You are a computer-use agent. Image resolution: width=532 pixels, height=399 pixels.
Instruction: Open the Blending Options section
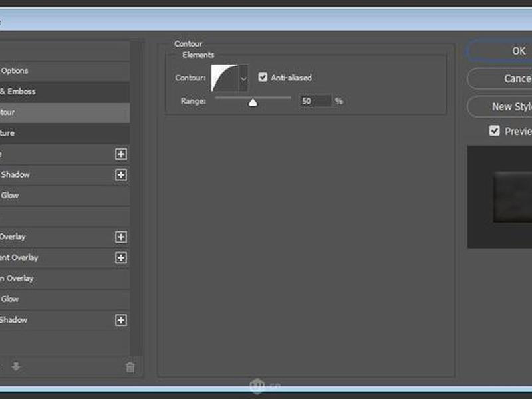[x=65, y=71]
